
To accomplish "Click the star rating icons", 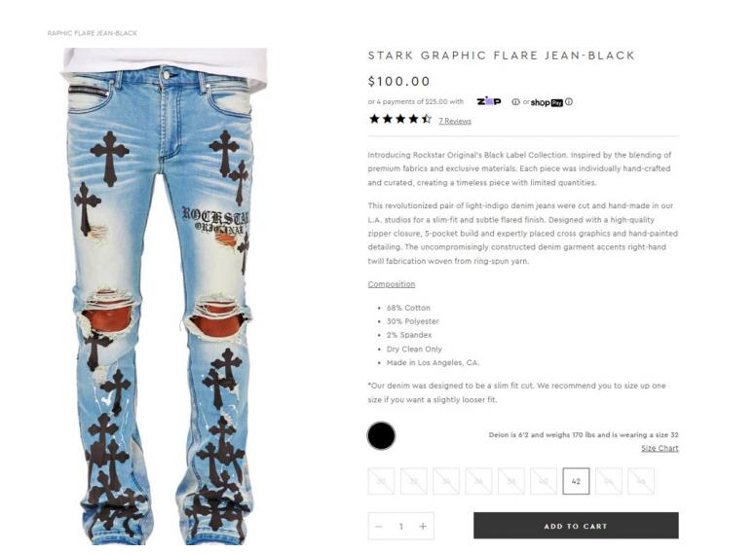I will [399, 120].
